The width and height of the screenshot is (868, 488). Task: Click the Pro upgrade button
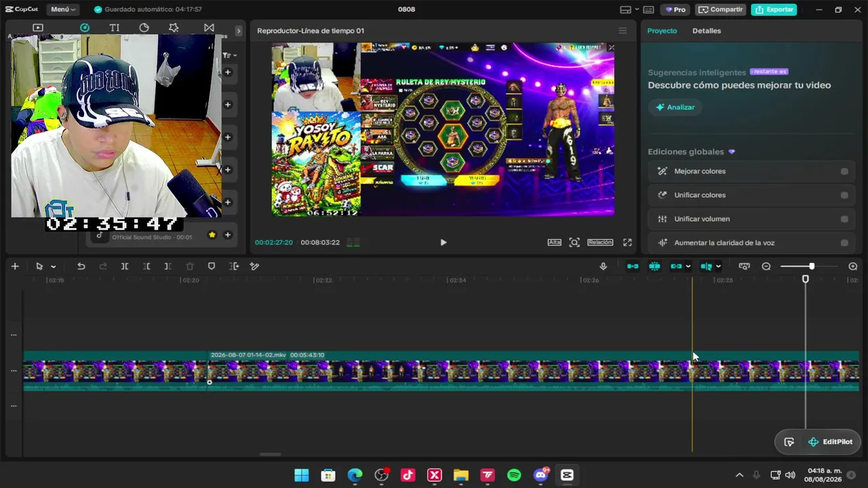[675, 9]
